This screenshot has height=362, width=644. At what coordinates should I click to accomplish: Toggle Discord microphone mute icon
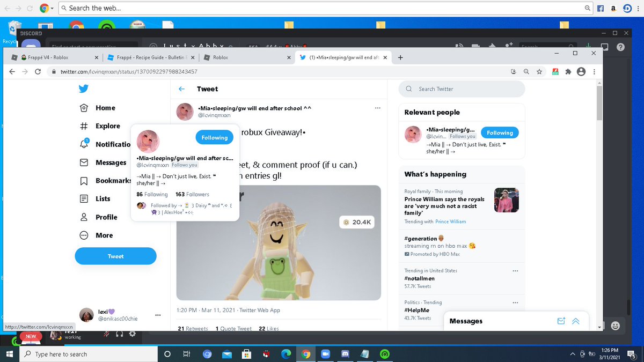(107, 334)
